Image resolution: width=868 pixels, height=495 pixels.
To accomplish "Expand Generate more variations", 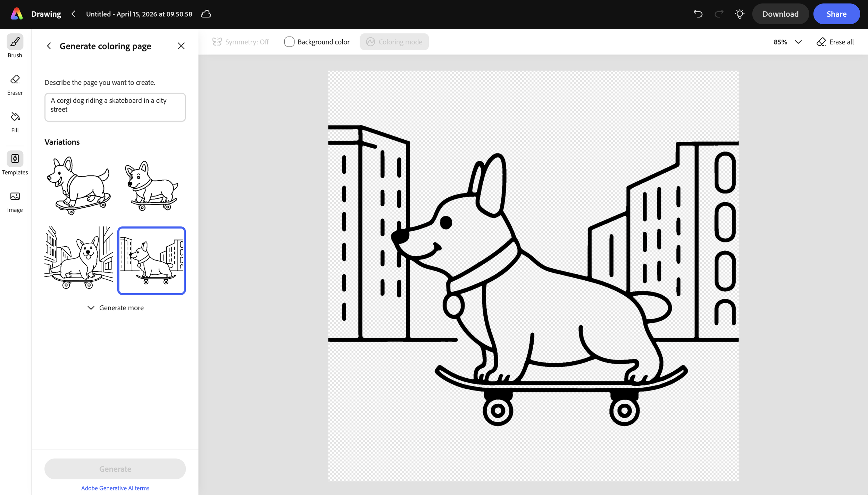I will pyautogui.click(x=115, y=308).
